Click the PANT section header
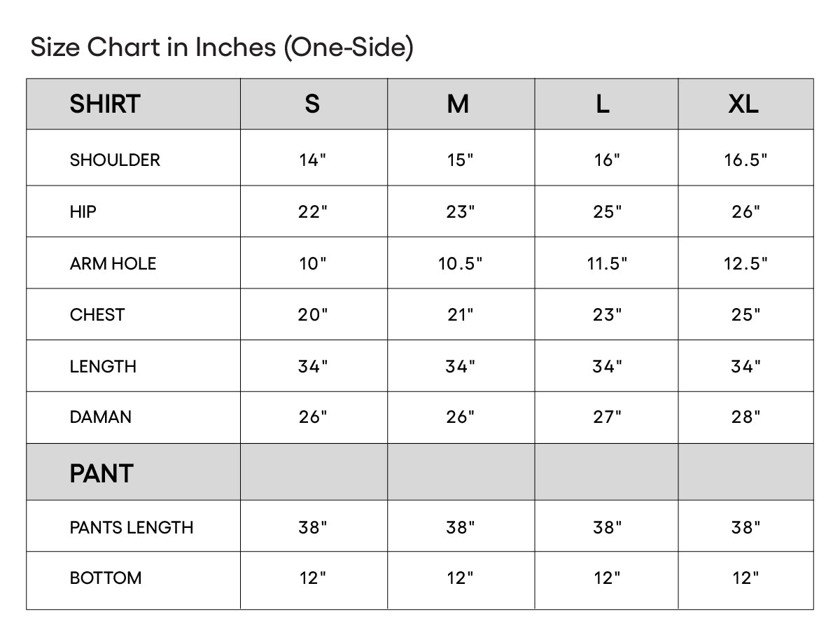The height and width of the screenshot is (635, 840). [x=101, y=473]
